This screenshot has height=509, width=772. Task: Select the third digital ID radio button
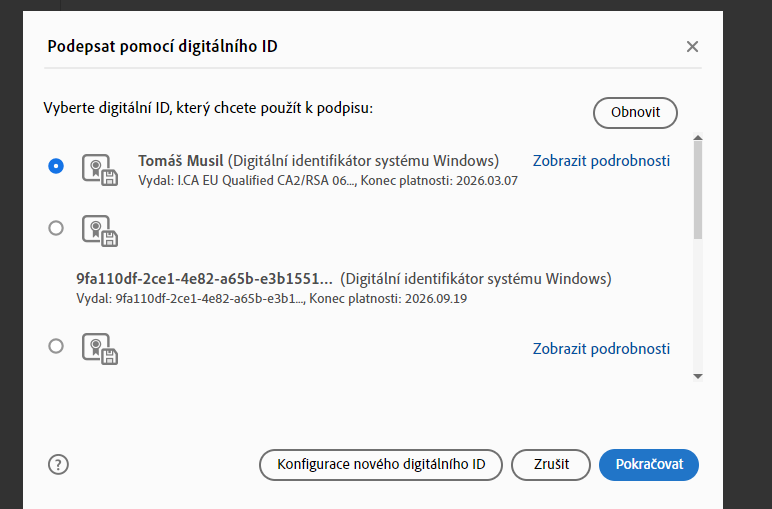[56, 346]
